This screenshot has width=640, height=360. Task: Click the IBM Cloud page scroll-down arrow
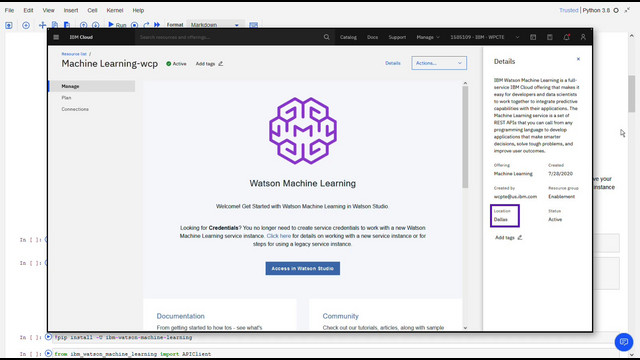click(465, 328)
